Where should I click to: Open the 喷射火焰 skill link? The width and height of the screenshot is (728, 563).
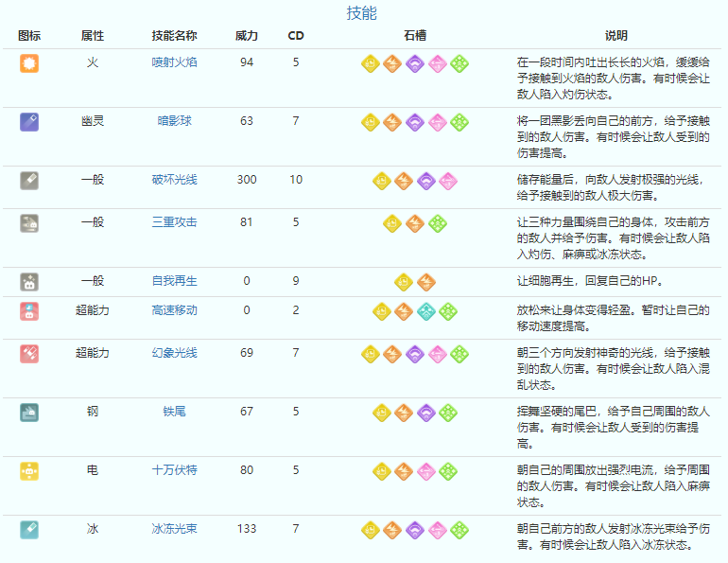(174, 63)
